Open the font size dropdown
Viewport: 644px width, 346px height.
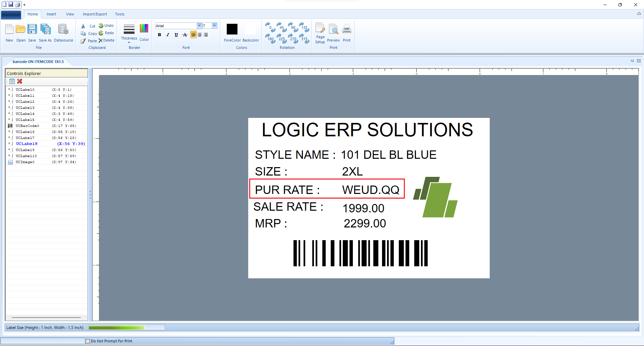click(x=214, y=26)
